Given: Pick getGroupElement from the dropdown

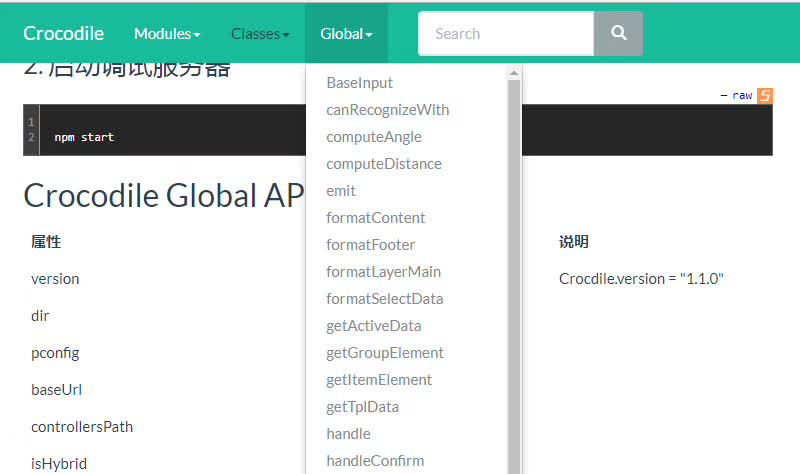Looking at the screenshot, I should click(384, 353).
